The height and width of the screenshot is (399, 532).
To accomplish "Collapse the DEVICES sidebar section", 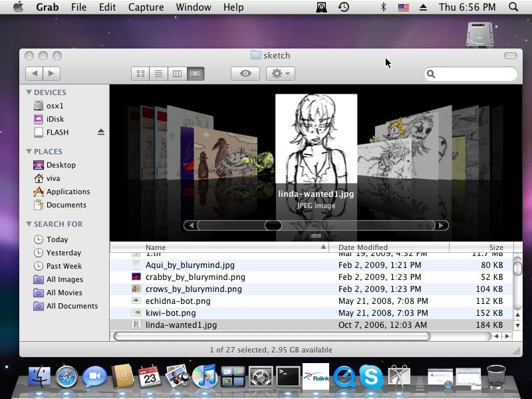I will 29,92.
